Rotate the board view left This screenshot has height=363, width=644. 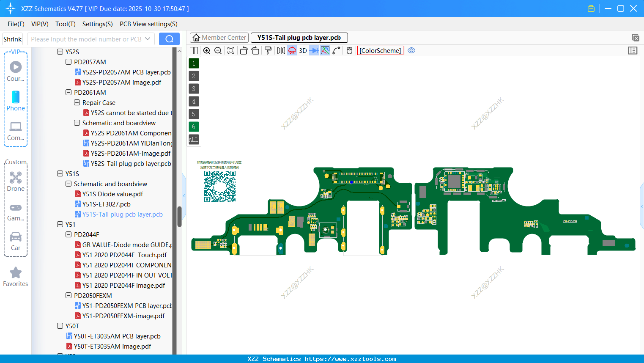(x=243, y=50)
